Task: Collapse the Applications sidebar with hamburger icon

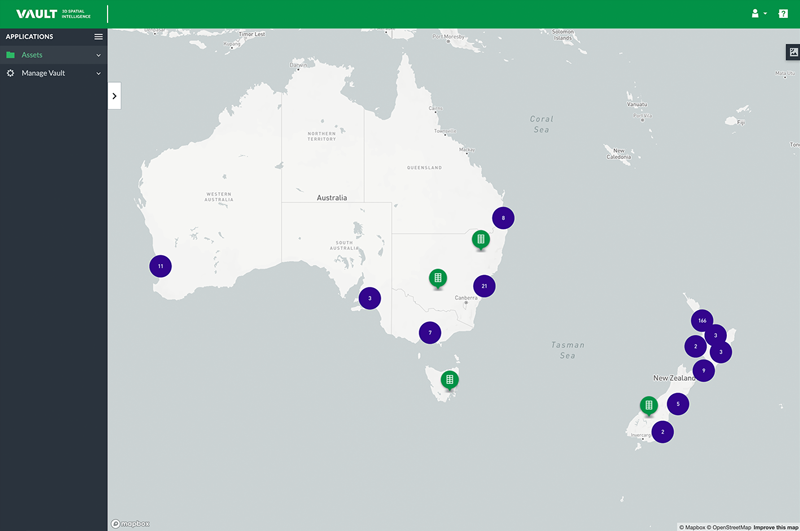Action: click(x=98, y=37)
